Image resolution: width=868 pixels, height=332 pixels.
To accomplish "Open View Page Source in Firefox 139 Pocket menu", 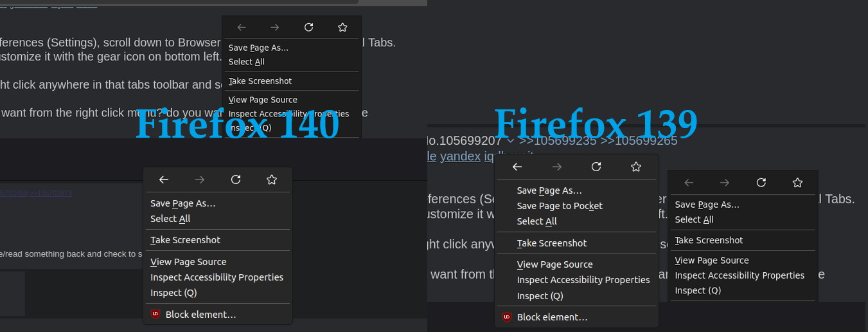I will click(x=554, y=264).
